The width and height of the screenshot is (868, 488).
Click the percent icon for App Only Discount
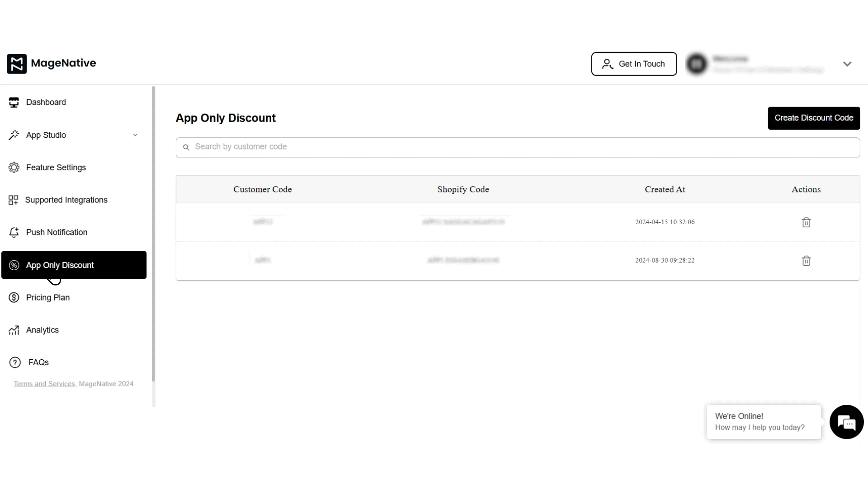14,265
